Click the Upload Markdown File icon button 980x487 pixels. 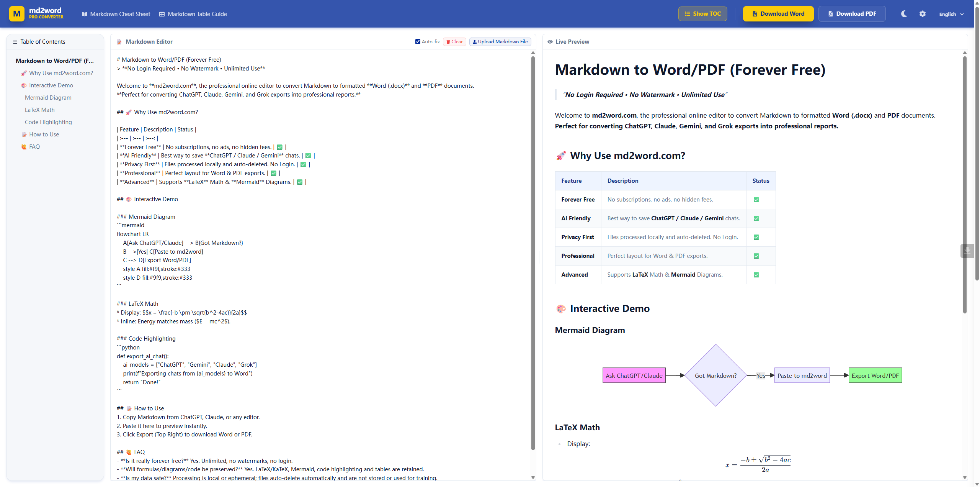pyautogui.click(x=474, y=41)
